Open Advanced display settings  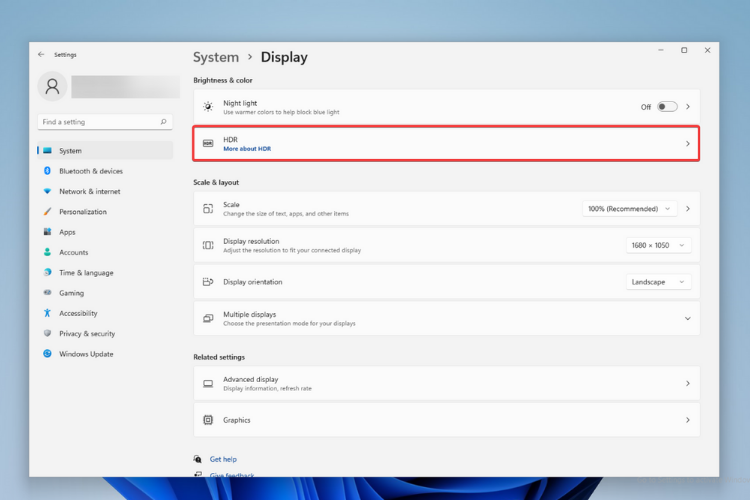(446, 383)
